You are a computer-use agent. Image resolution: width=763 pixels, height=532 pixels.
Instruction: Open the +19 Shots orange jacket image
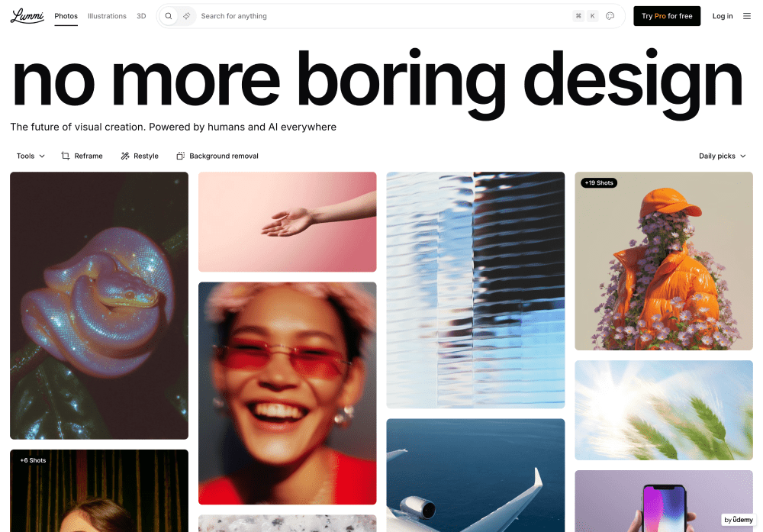coord(664,261)
